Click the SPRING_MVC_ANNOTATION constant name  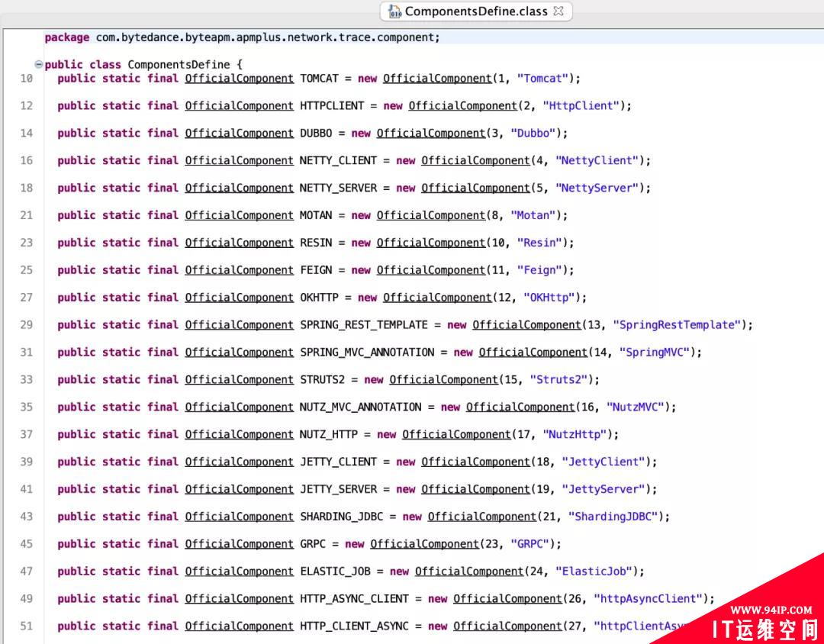coord(367,353)
